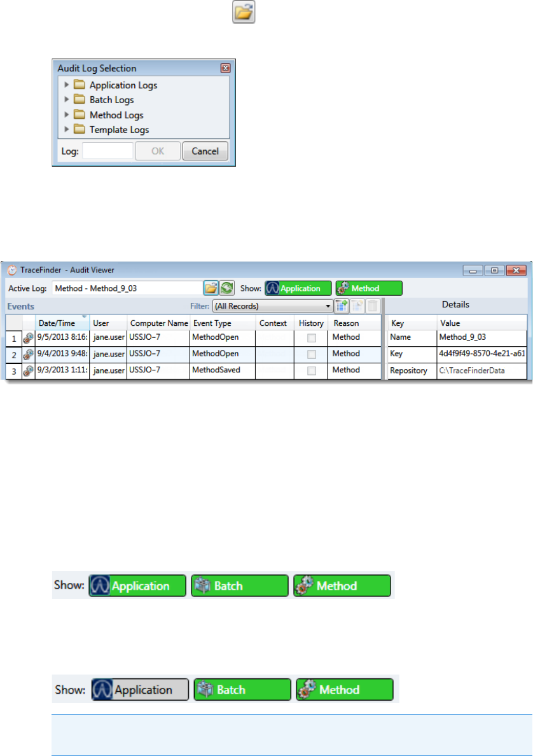Select the Batch Logs tree item
Viewport: 533px width, 756px height.
[x=112, y=100]
